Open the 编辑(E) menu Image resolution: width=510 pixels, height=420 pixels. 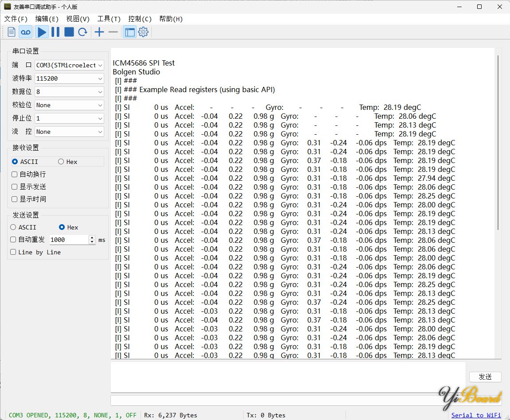coord(47,19)
